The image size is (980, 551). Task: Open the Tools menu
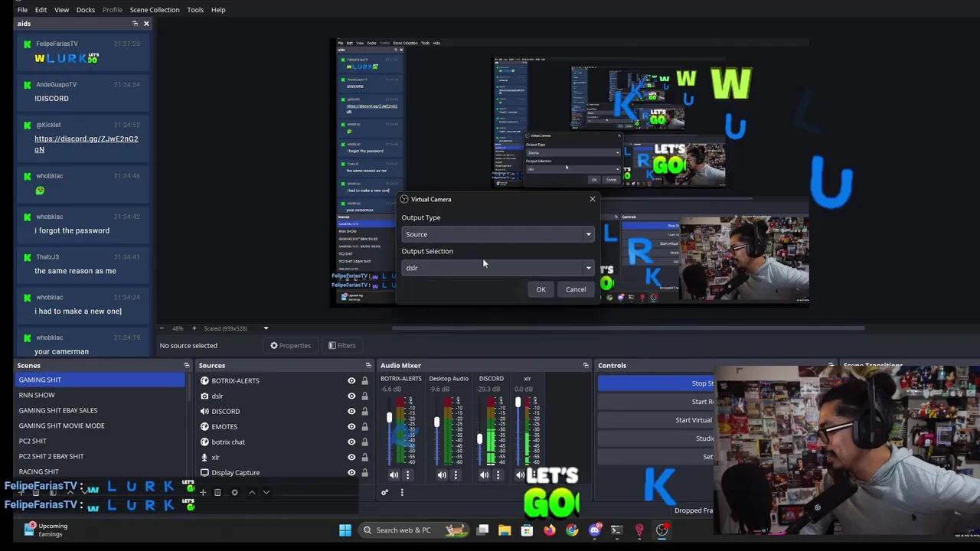click(195, 10)
